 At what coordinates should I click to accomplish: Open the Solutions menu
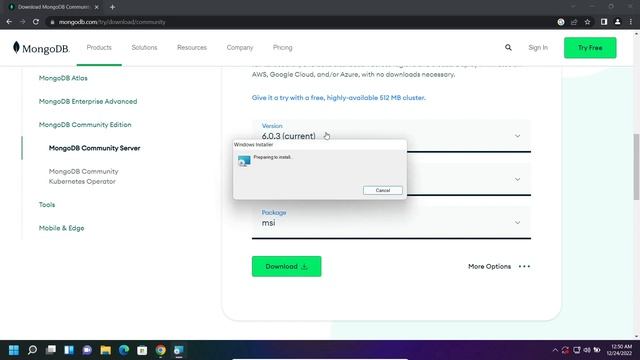[x=144, y=47]
